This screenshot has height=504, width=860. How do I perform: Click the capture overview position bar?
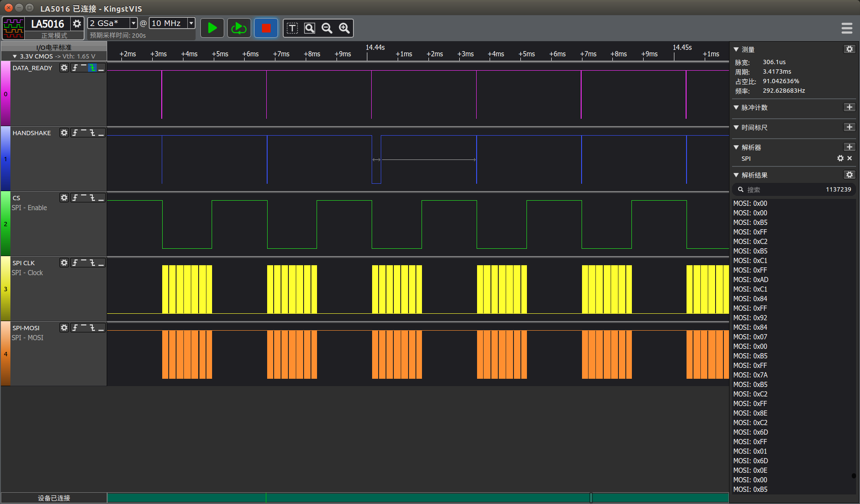pyautogui.click(x=418, y=497)
